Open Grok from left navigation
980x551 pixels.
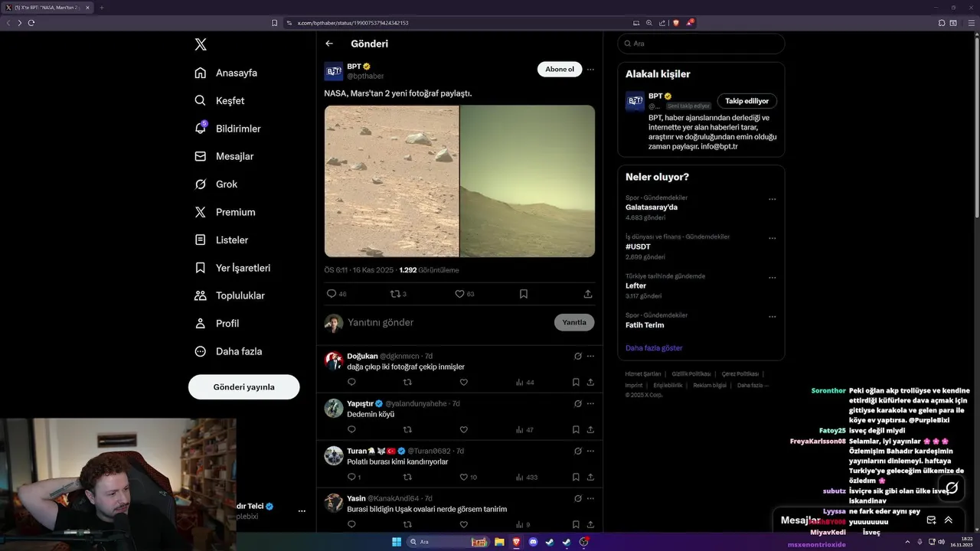(216, 184)
